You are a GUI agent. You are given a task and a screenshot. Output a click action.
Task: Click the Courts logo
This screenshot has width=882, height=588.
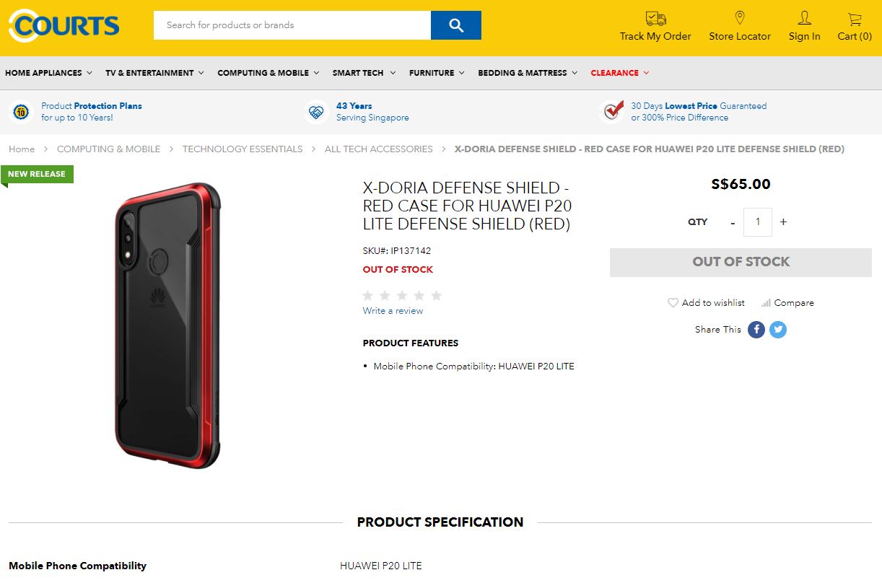64,26
